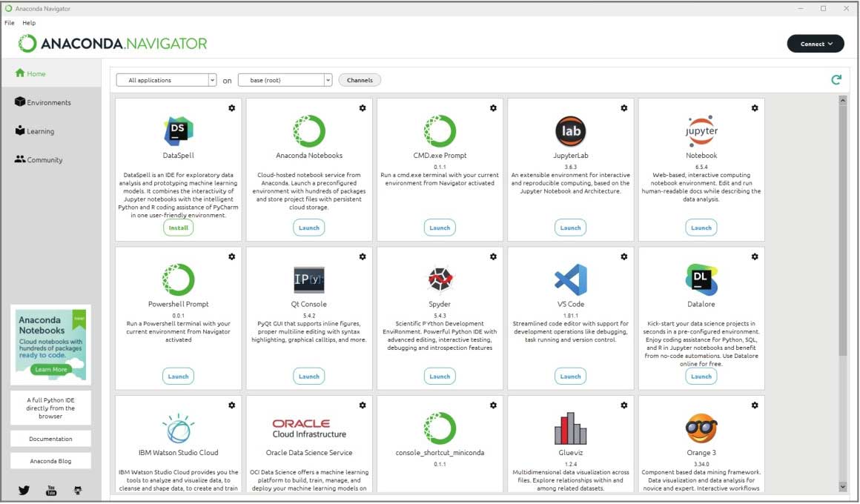The width and height of the screenshot is (860, 504).
Task: Launch VS Code
Action: coord(570,377)
